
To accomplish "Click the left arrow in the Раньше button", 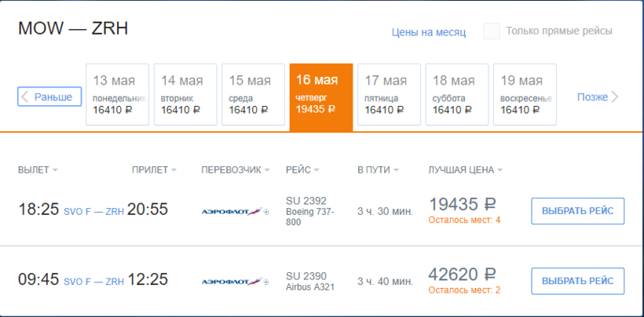I will (25, 97).
